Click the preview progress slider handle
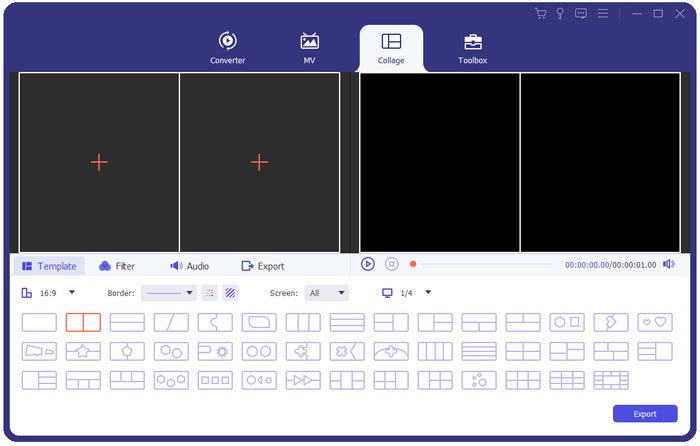 [x=413, y=264]
